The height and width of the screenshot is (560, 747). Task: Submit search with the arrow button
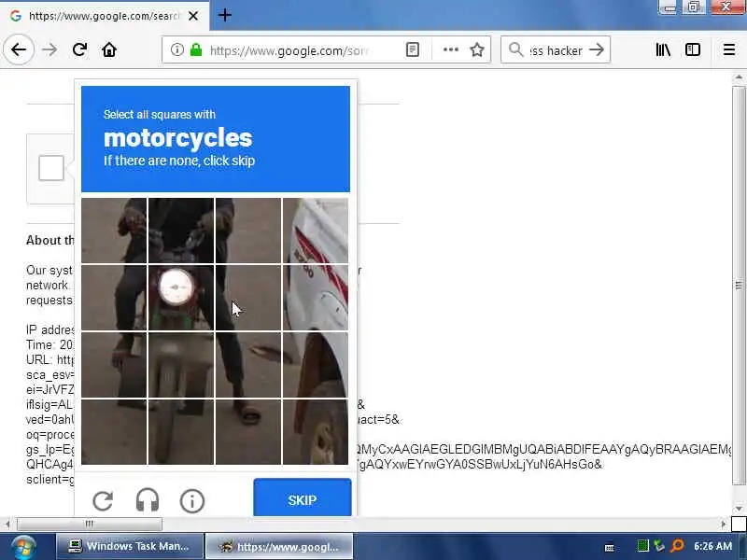(x=597, y=49)
